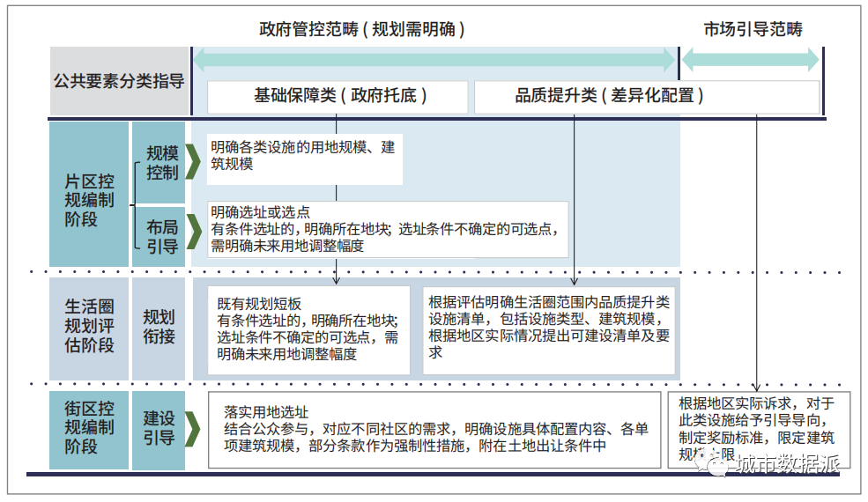
Task: Click the 建设引导 cell
Action: pos(159,431)
